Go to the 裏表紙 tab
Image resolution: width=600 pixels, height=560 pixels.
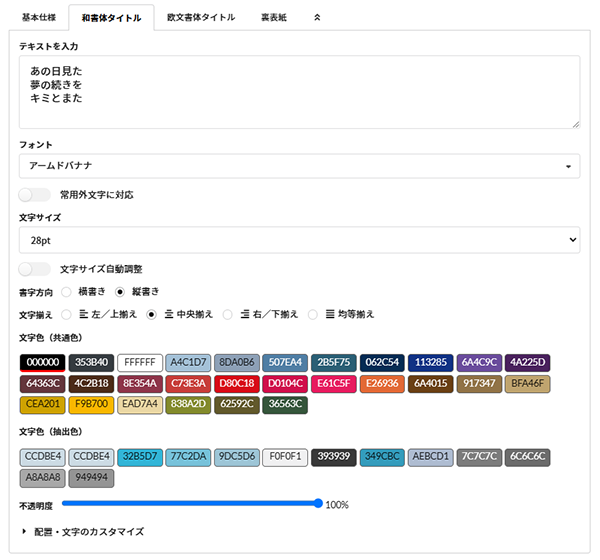point(274,17)
